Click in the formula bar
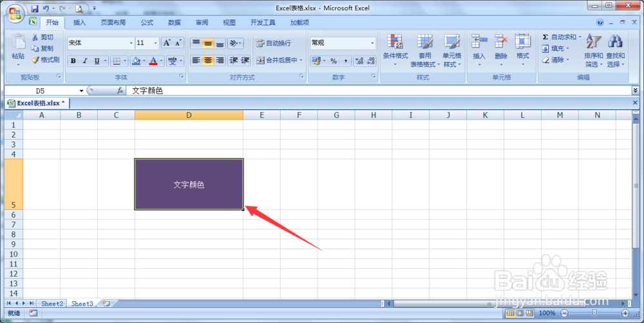The image size is (644, 323). pyautogui.click(x=379, y=91)
